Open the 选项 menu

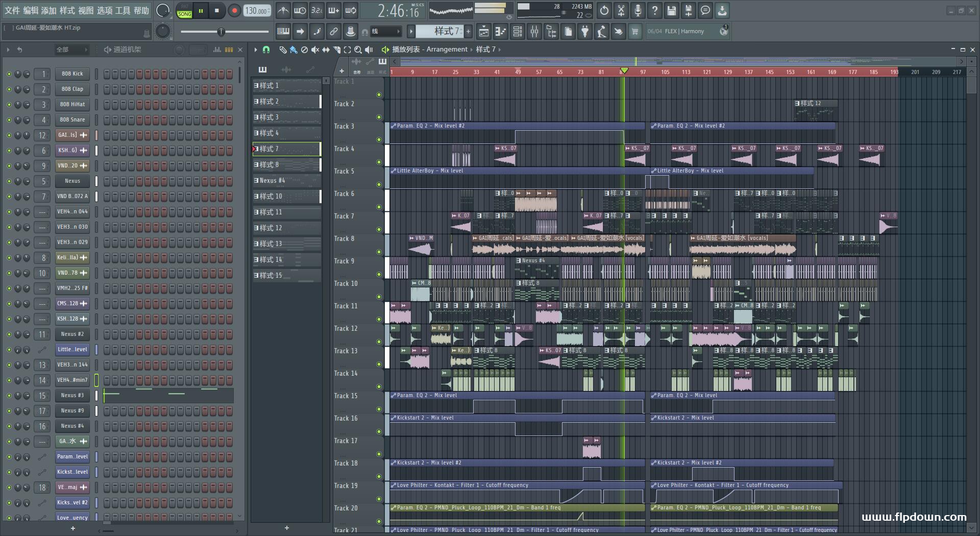104,10
